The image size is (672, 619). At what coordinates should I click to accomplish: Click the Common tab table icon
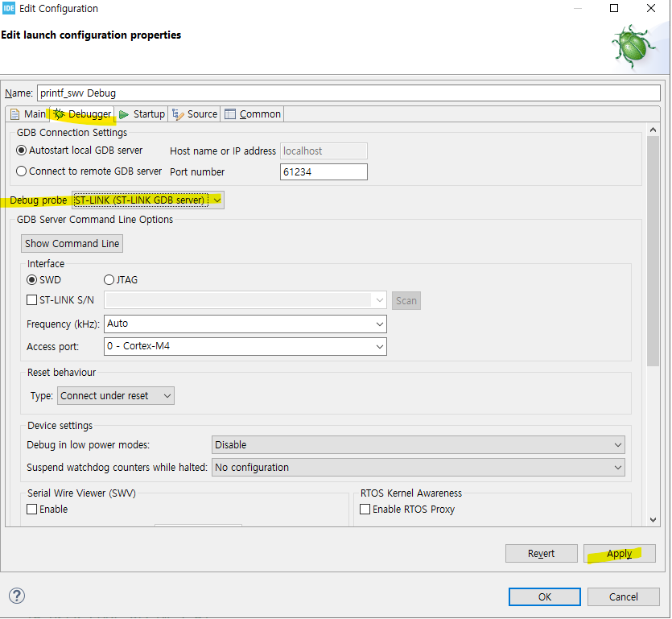(x=230, y=114)
